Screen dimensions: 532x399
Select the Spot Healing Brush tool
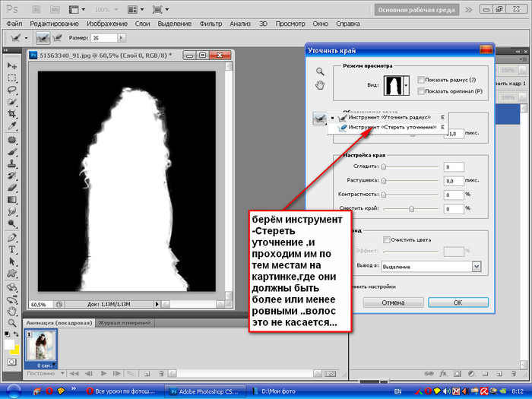[x=12, y=140]
